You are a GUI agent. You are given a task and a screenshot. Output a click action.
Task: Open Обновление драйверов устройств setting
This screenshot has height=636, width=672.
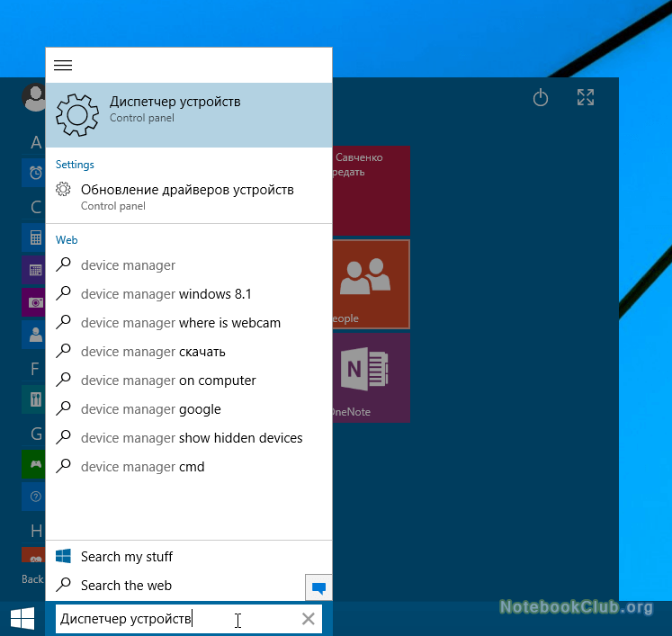tap(189, 197)
